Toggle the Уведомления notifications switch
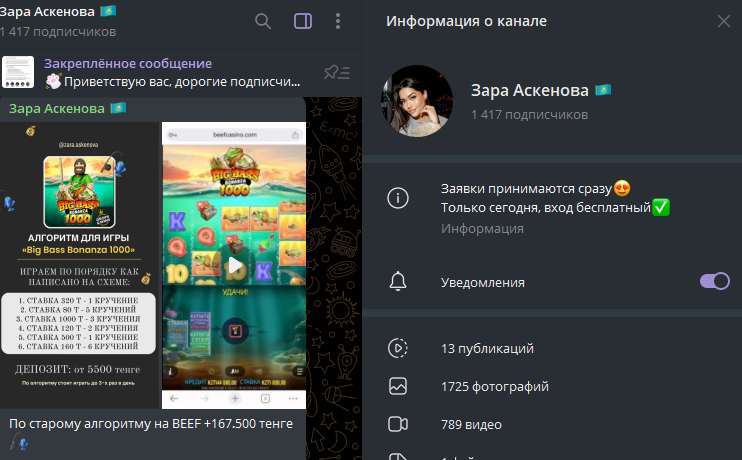Image resolution: width=742 pixels, height=460 pixels. point(715,281)
